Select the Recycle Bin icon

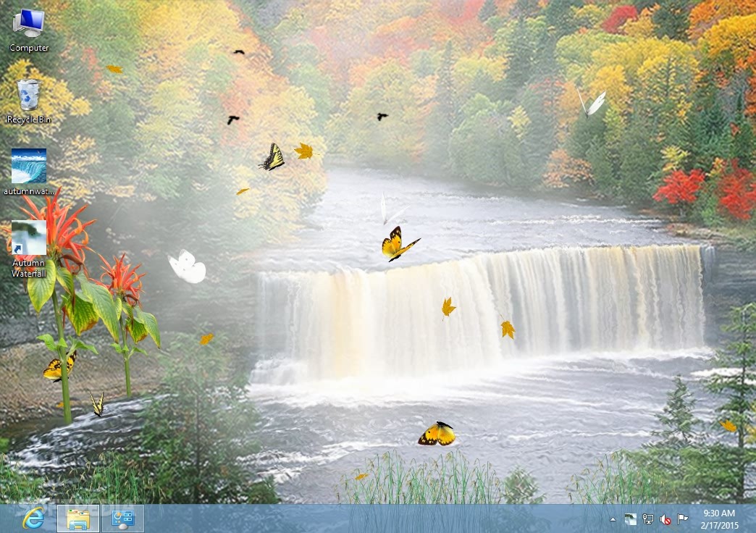point(29,95)
